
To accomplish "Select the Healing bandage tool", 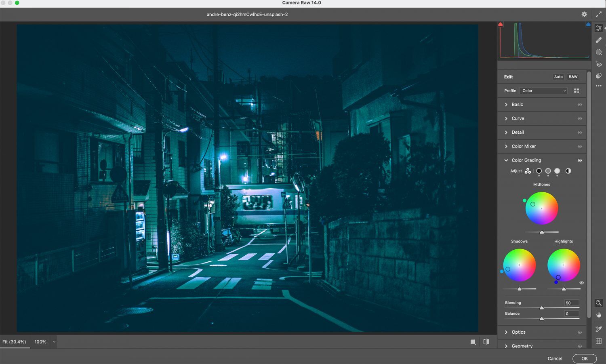I will click(599, 40).
